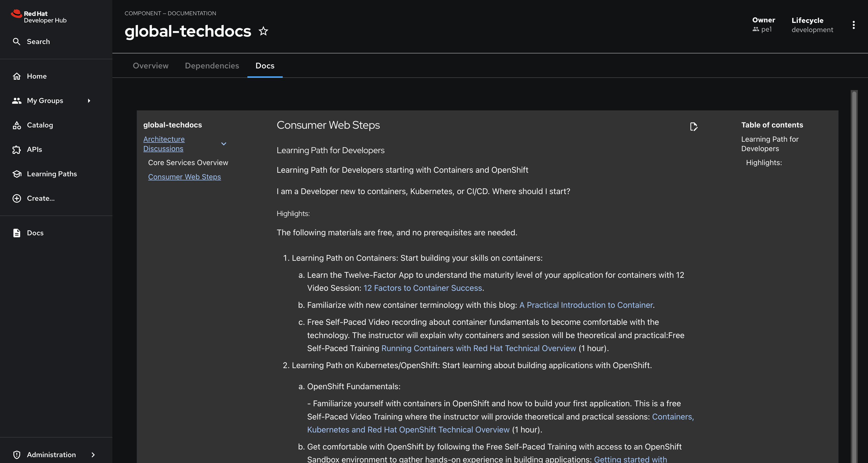Click the Create plus circle icon
The height and width of the screenshot is (463, 868).
pos(17,198)
